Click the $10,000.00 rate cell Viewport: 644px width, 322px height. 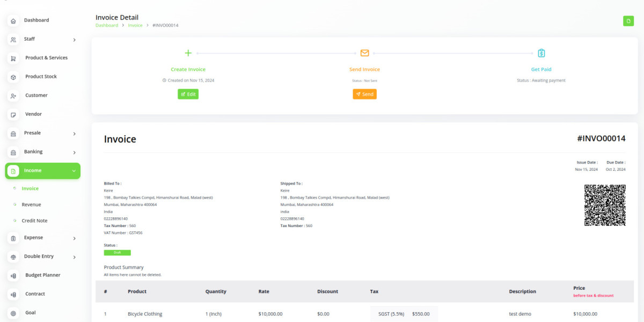click(x=270, y=314)
